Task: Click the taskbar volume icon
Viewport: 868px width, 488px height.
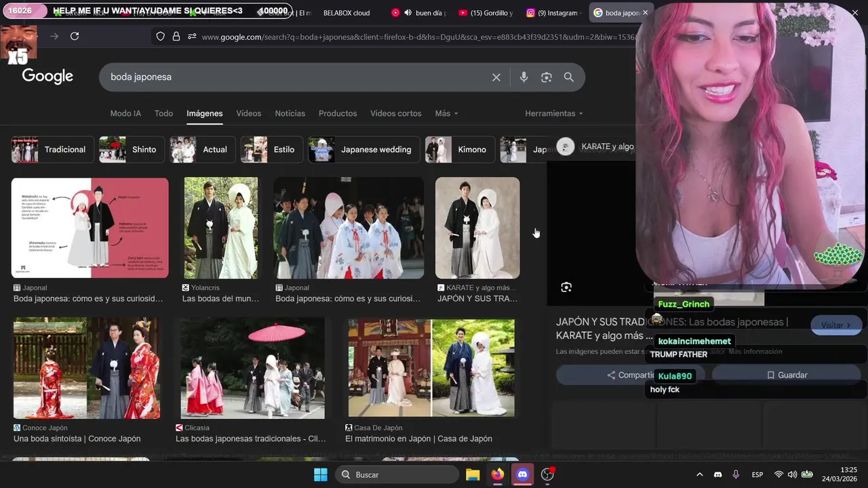Action: coord(793,474)
